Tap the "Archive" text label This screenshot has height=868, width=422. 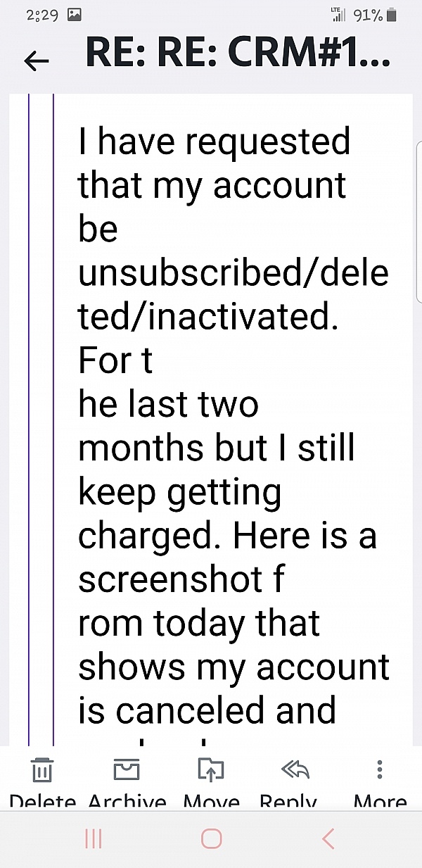coord(127,802)
